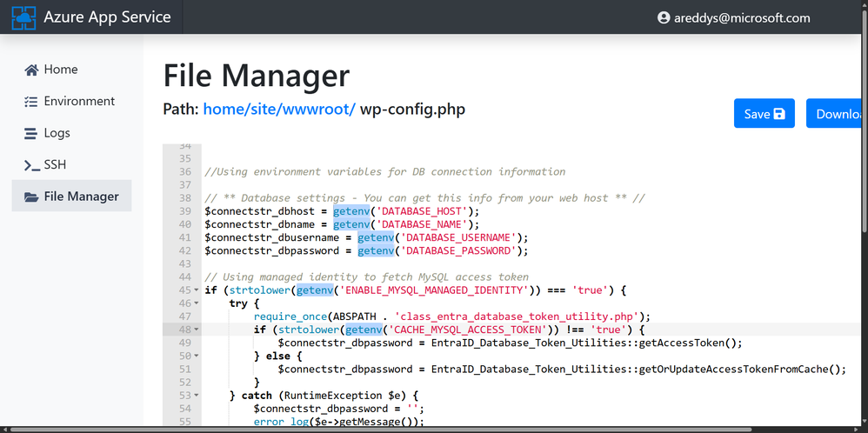Click the error_log call on line 55

(281, 422)
